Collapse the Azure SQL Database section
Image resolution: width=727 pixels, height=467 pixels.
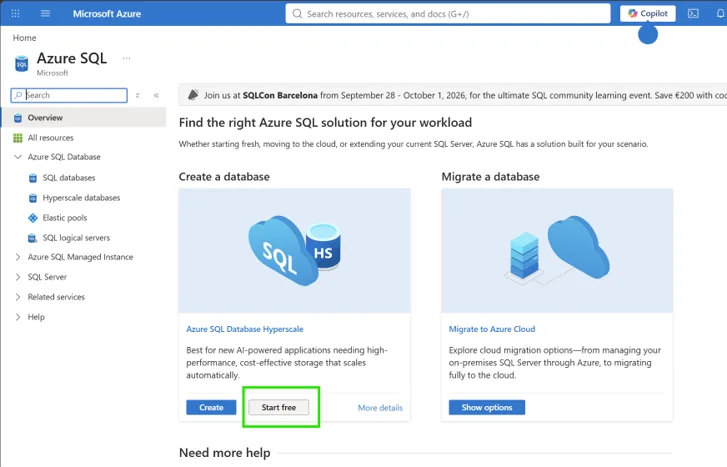tap(18, 157)
